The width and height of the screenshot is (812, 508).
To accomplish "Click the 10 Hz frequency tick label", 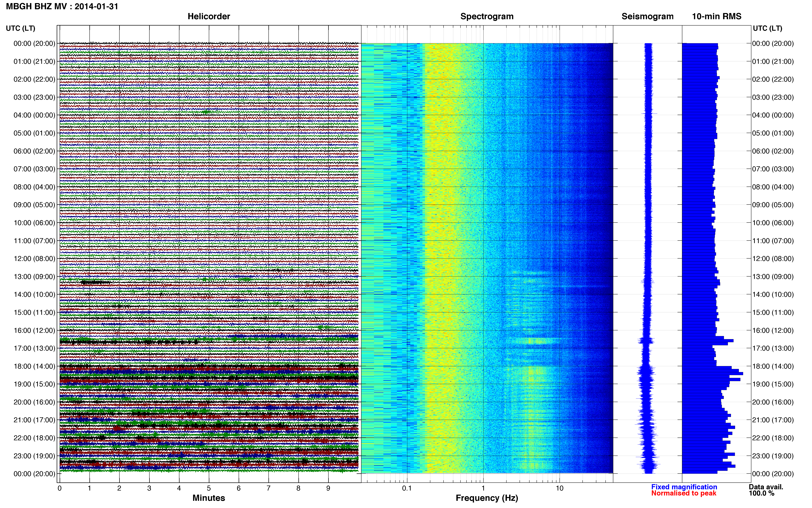I will coord(559,488).
